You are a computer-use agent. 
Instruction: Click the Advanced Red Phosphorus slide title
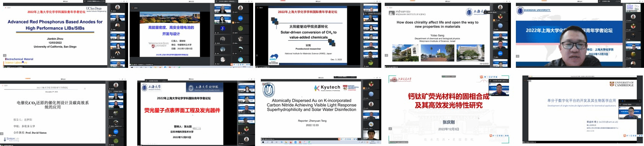point(55,25)
